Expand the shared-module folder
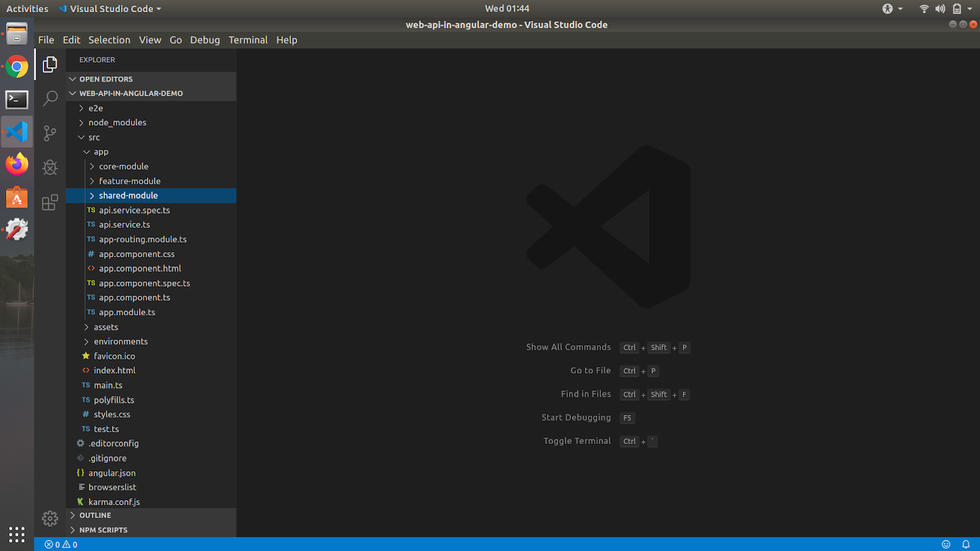Image resolution: width=980 pixels, height=551 pixels. click(x=151, y=195)
